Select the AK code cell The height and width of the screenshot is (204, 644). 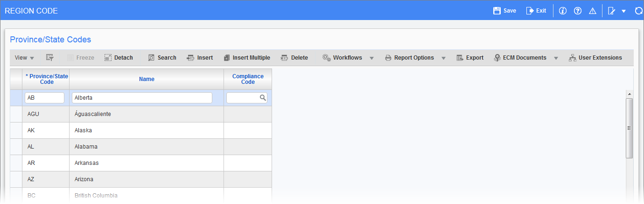coord(46,130)
